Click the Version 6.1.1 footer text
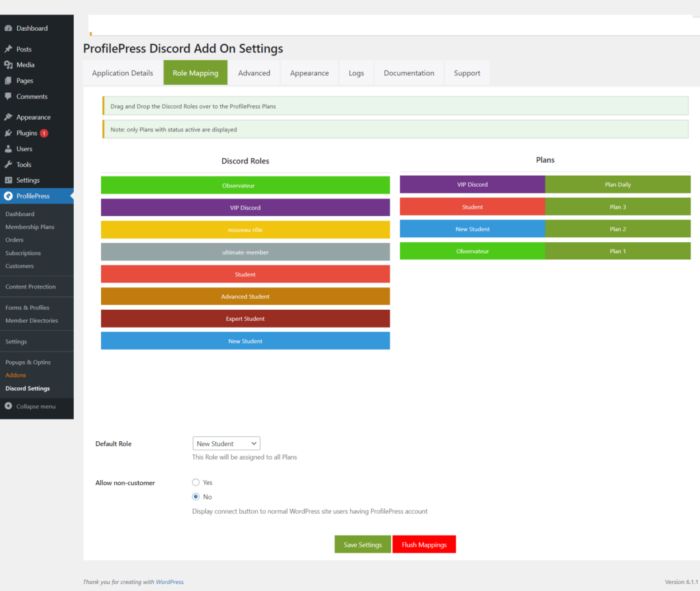 pyautogui.click(x=682, y=582)
